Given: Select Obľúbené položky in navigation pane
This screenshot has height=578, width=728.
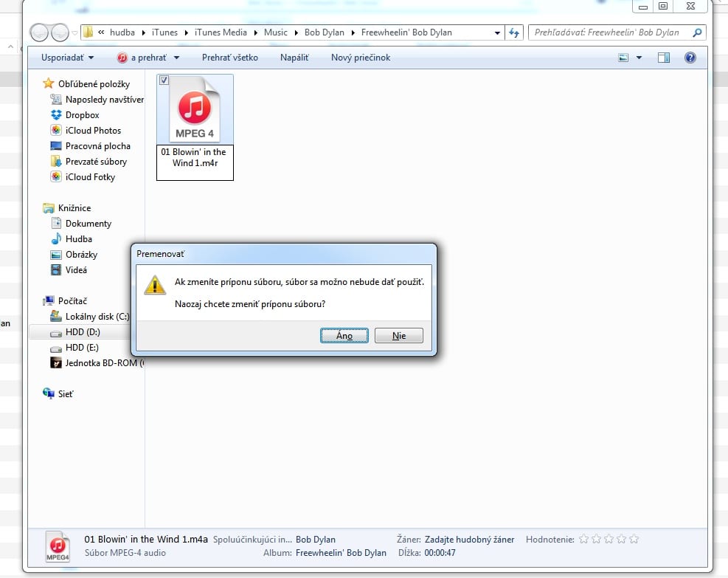Looking at the screenshot, I should click(x=94, y=84).
